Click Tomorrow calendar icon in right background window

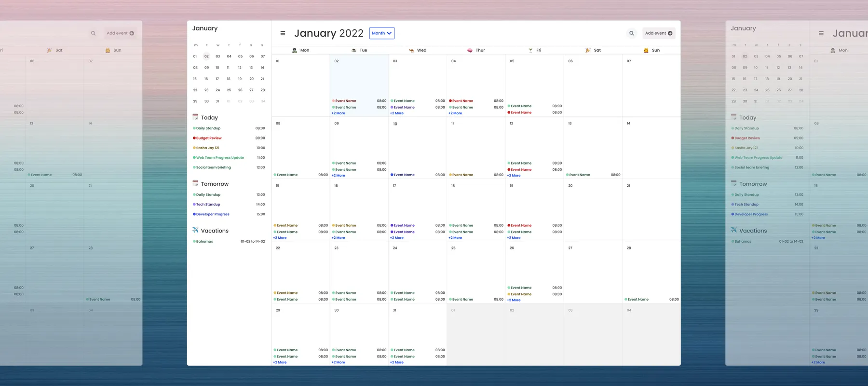733,183
